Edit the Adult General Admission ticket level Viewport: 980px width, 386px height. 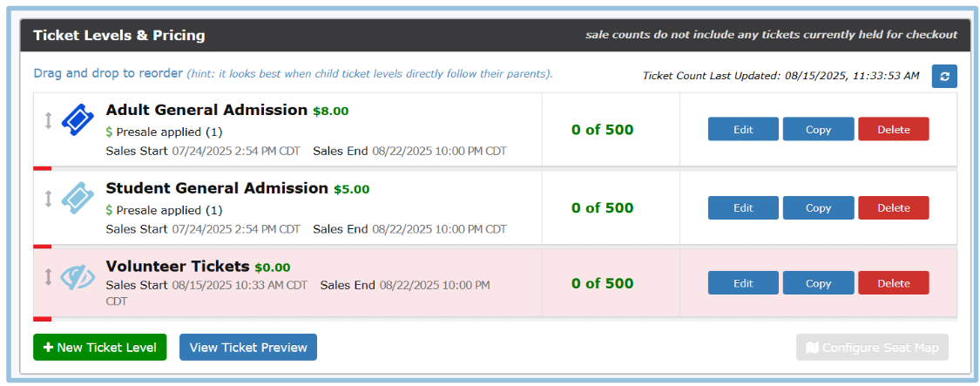(743, 129)
